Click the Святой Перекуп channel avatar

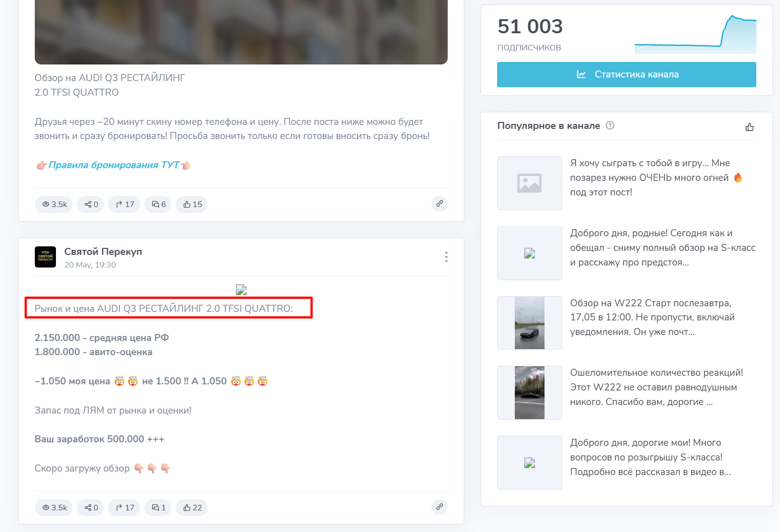(x=45, y=257)
